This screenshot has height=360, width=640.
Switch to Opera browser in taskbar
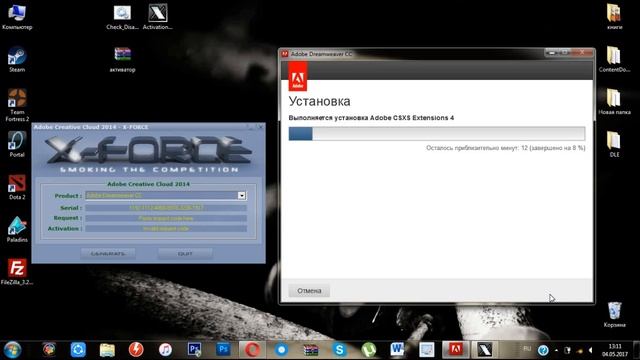click(252, 350)
